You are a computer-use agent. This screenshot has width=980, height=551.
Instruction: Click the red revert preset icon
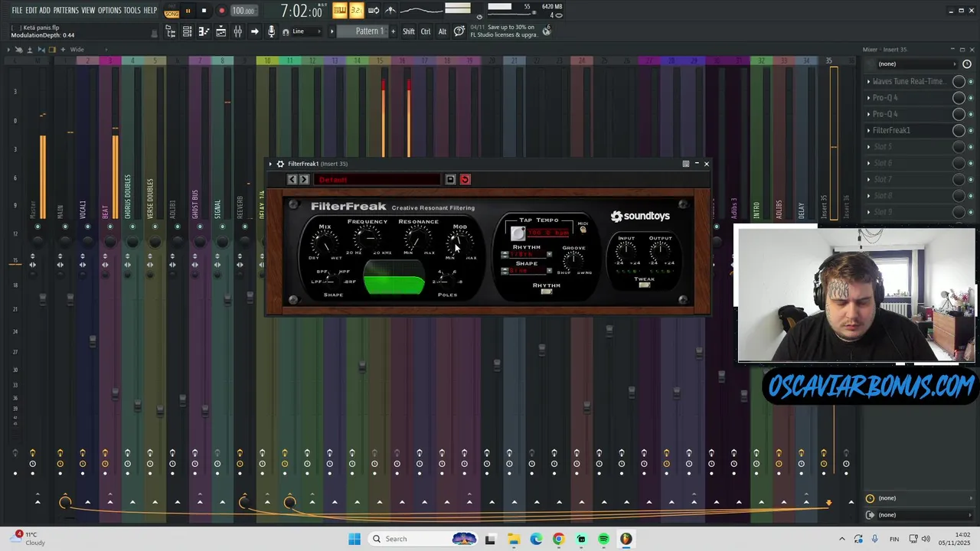465,180
